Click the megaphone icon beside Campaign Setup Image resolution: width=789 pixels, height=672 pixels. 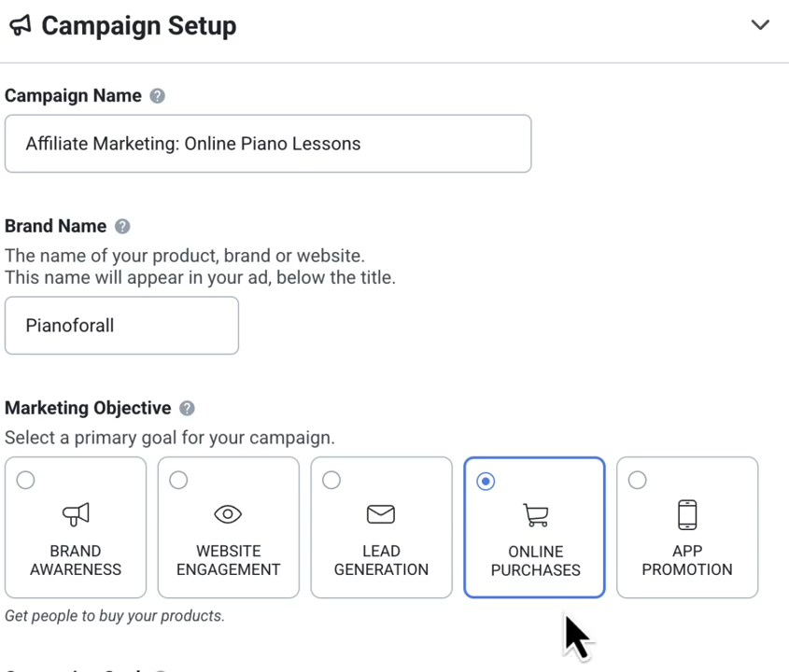(x=20, y=26)
